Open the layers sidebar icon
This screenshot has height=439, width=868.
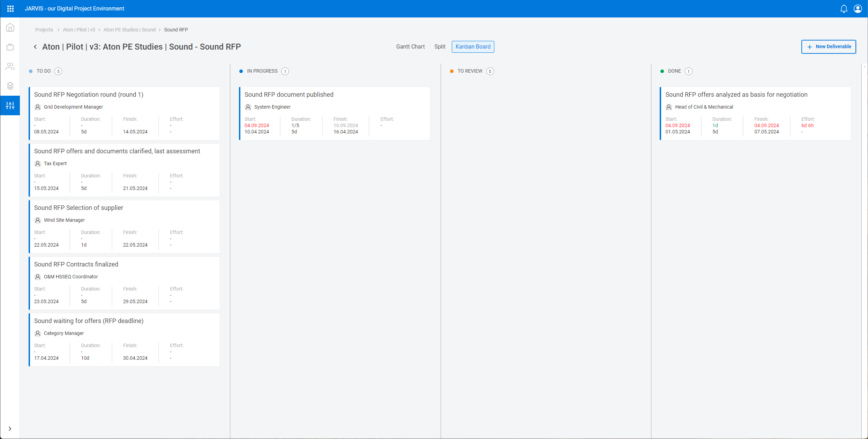(10, 86)
